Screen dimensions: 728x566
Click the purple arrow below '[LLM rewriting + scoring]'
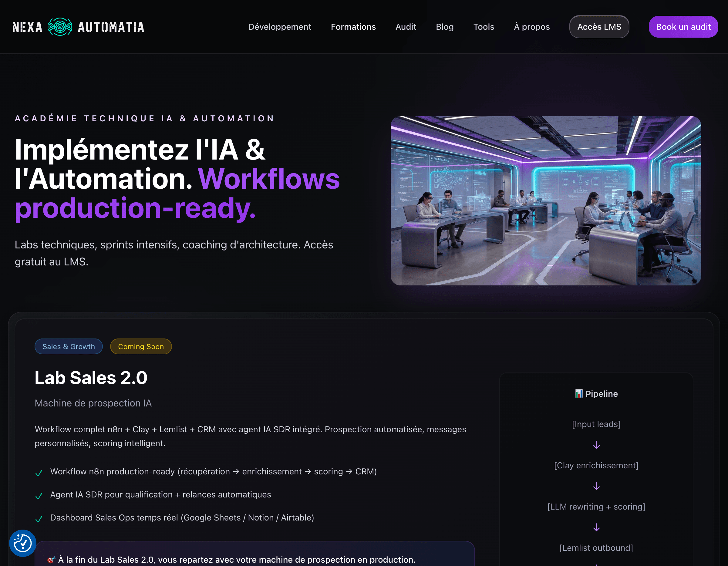pyautogui.click(x=596, y=527)
